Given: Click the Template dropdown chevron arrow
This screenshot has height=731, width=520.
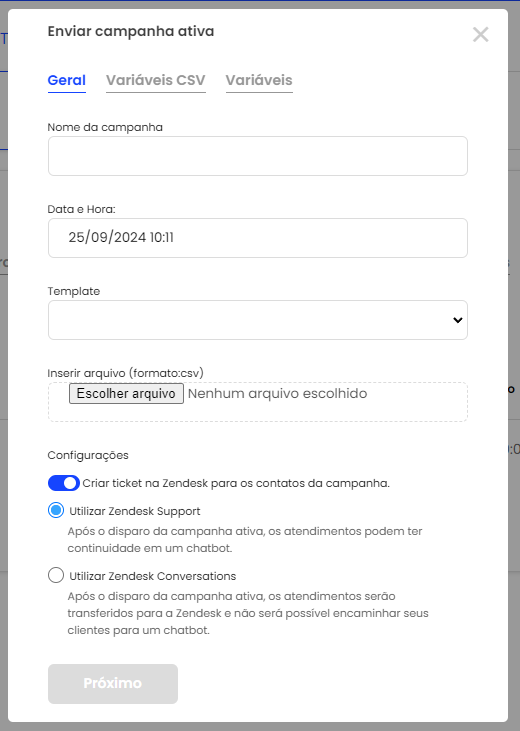Looking at the screenshot, I should point(458,320).
